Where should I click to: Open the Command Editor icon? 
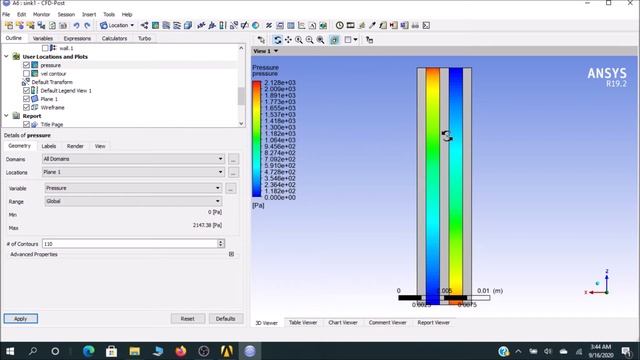point(426,25)
